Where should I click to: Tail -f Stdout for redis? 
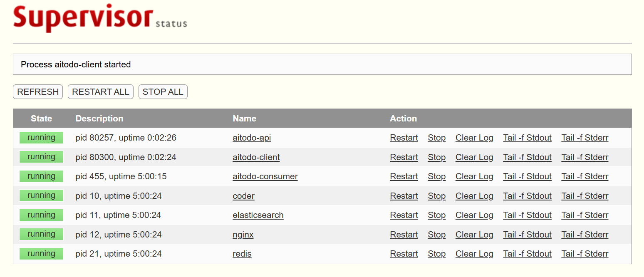(528, 254)
